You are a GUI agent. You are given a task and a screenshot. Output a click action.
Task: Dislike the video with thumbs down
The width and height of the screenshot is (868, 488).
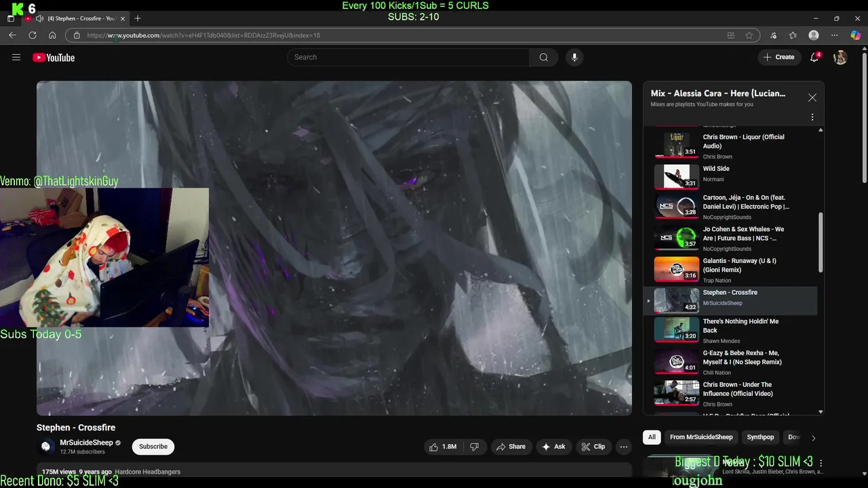tap(475, 447)
